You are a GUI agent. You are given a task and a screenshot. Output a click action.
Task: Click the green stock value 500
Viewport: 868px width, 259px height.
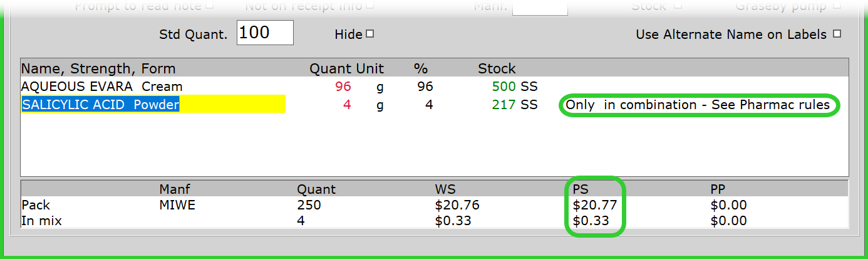tap(504, 87)
